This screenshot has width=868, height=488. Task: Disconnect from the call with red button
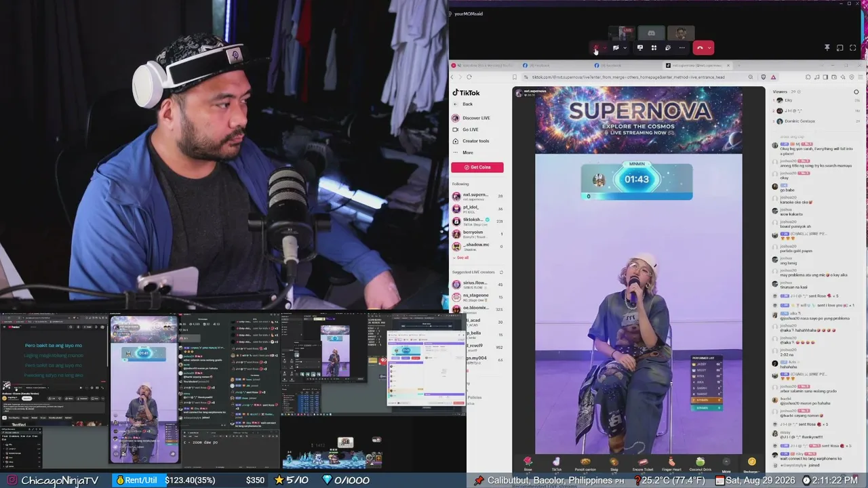pos(700,48)
